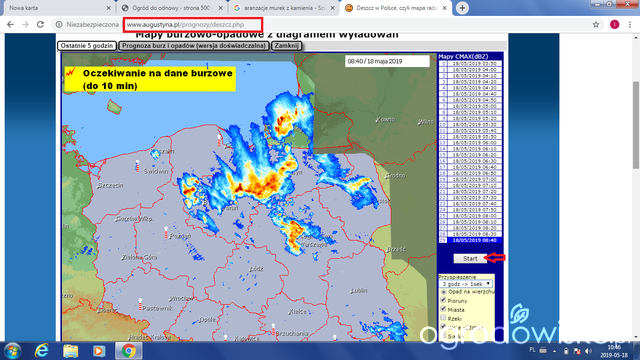The height and width of the screenshot is (360, 640).
Task: Open the Chrome three-dot menu
Action: click(630, 24)
